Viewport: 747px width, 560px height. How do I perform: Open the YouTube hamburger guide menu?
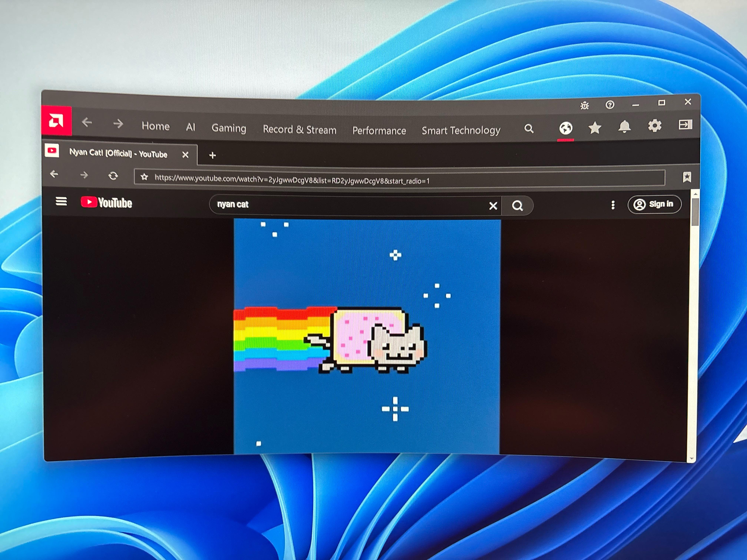pyautogui.click(x=61, y=201)
